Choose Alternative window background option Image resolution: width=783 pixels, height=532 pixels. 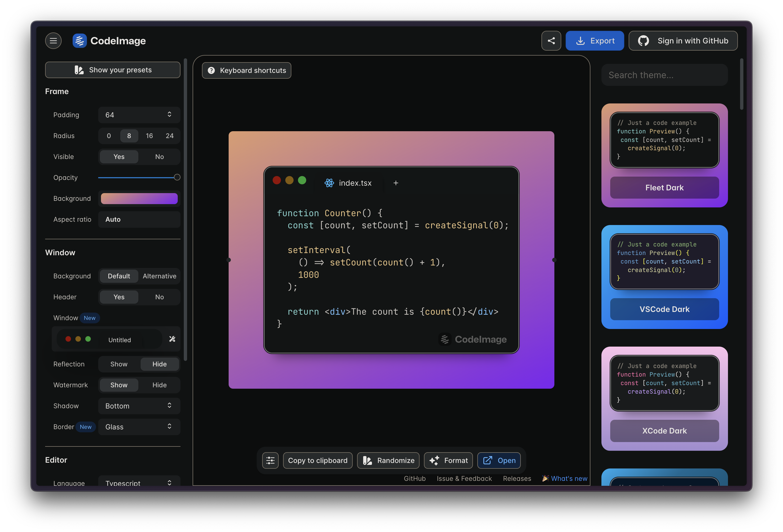159,276
